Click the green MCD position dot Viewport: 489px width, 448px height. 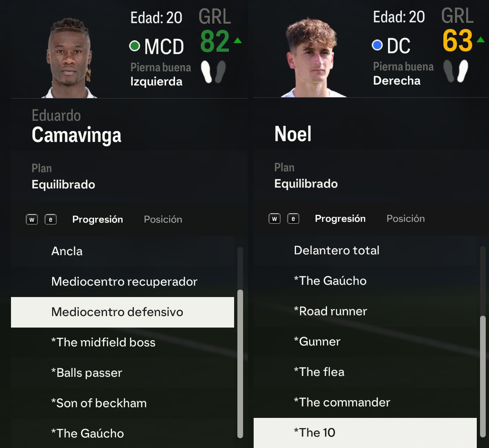coord(134,46)
